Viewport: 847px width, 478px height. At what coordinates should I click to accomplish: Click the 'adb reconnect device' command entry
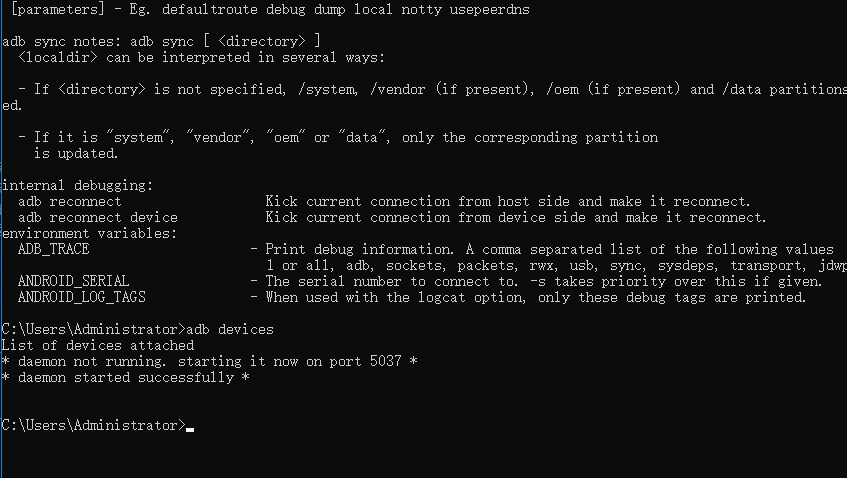[98, 218]
